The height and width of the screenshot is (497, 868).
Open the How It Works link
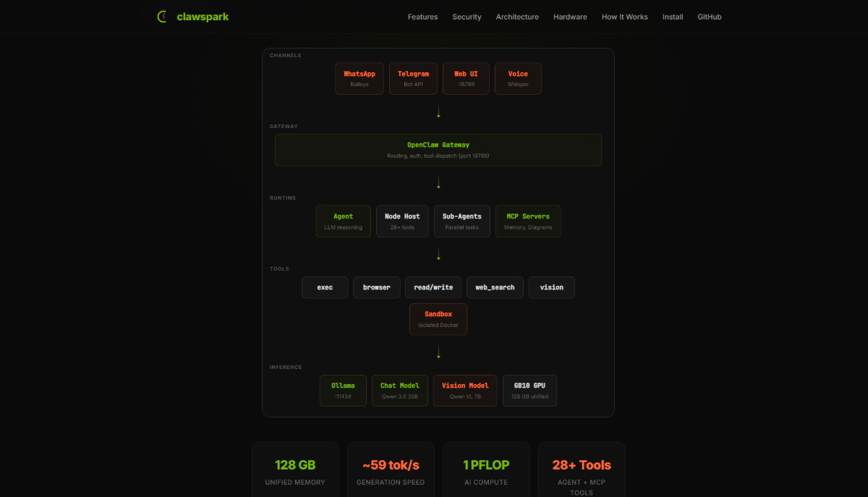(625, 17)
